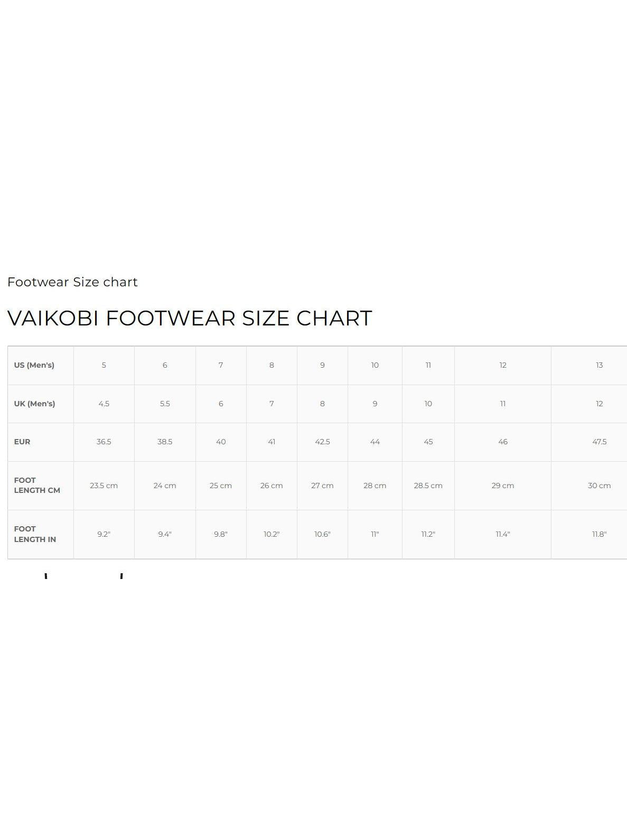Select the UK size 5.5 cell
627x840 pixels.
point(165,404)
